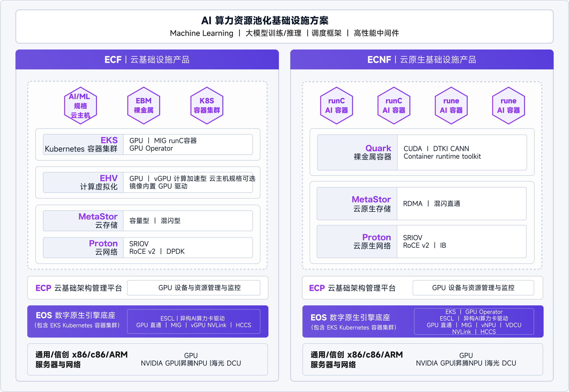Viewport: 569px width, 392px height.
Task: Click SRIOV text in Proton 云原生网络 row
Action: (x=413, y=238)
